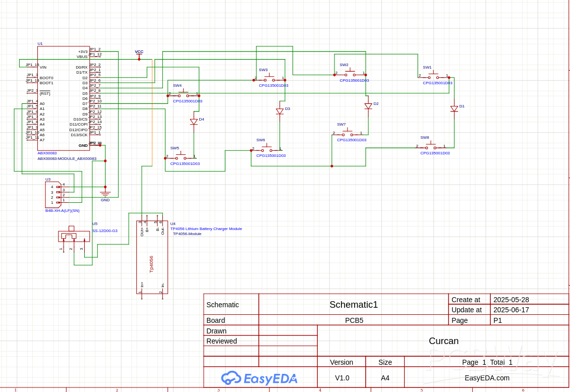This screenshot has height=392, width=570.
Task: Select the GND ground symbol
Action: [x=105, y=193]
